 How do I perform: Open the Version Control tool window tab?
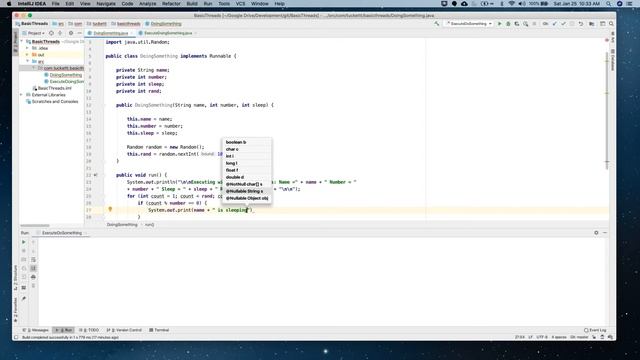click(124, 330)
